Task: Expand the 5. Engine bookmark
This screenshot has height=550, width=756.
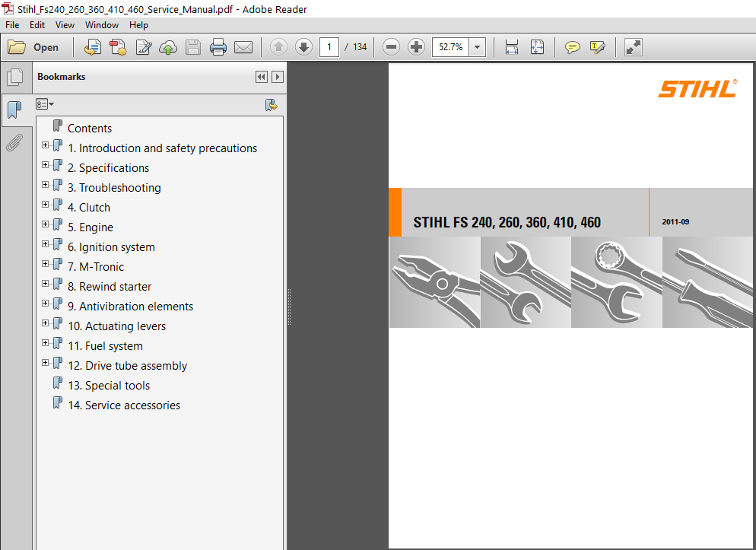Action: click(45, 224)
